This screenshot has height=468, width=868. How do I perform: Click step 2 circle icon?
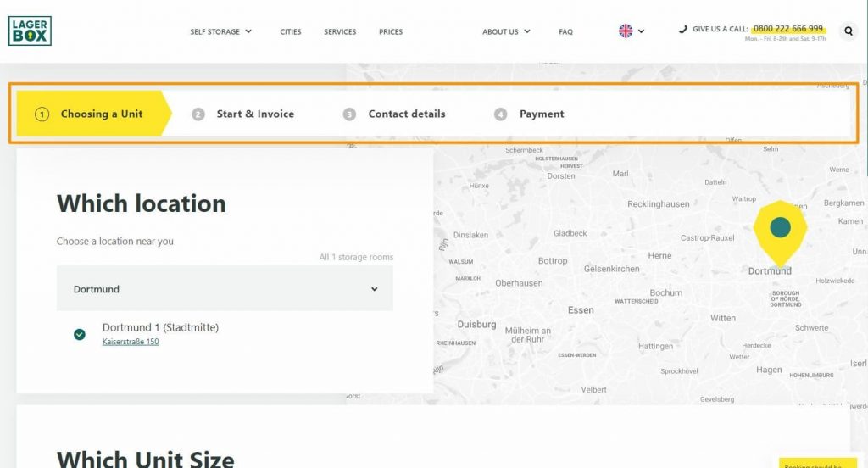tap(198, 114)
